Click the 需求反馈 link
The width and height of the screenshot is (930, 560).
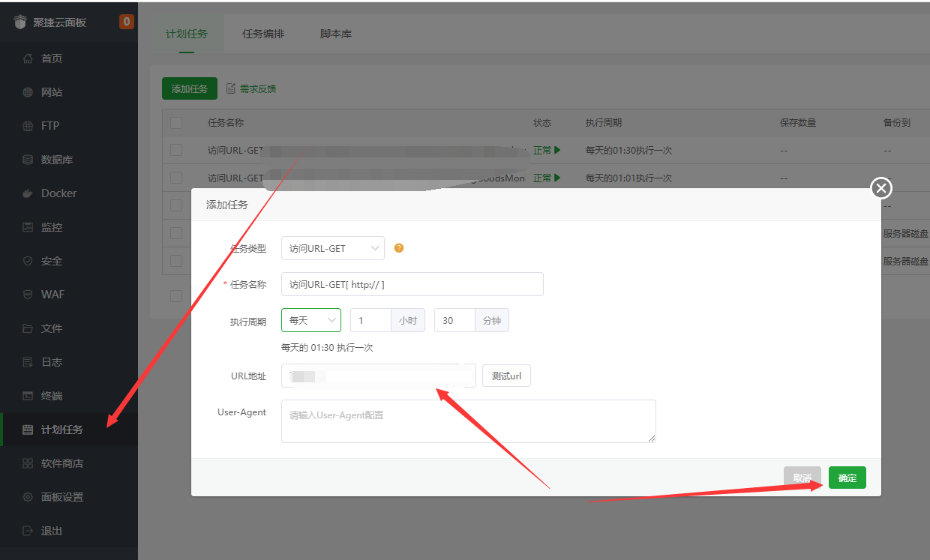point(258,88)
